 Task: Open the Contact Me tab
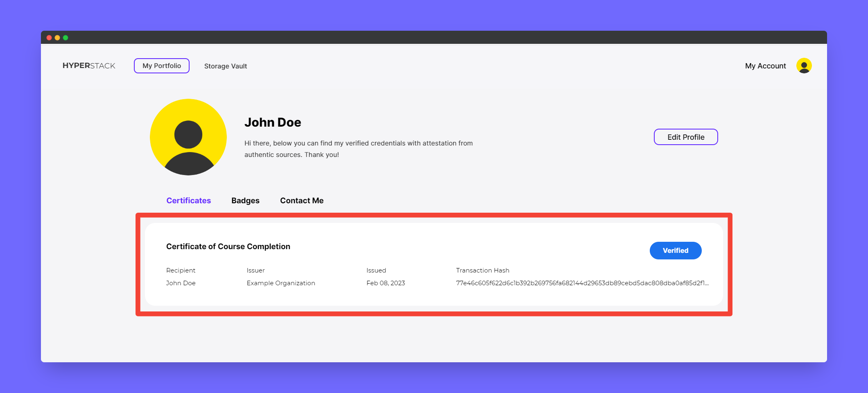[x=302, y=200]
